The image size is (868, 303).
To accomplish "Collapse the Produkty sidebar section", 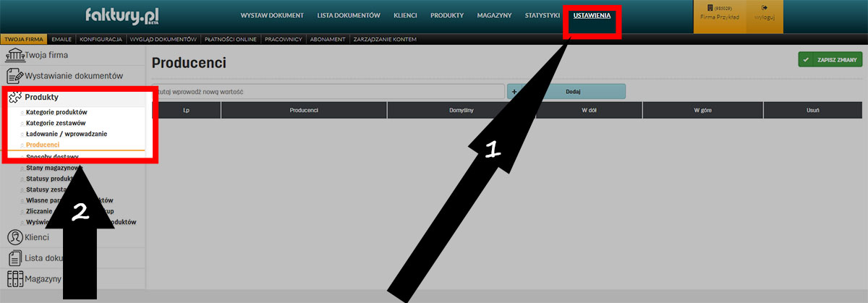I will [41, 97].
